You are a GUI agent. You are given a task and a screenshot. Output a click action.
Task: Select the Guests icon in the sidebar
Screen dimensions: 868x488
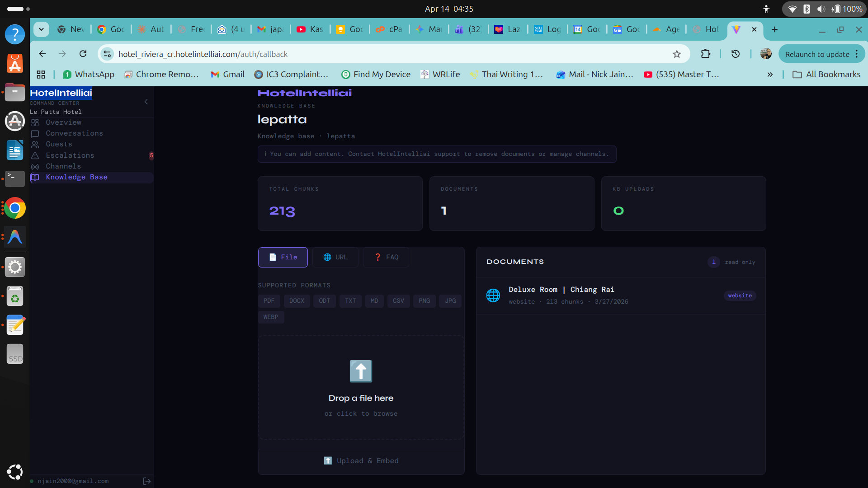pyautogui.click(x=35, y=144)
